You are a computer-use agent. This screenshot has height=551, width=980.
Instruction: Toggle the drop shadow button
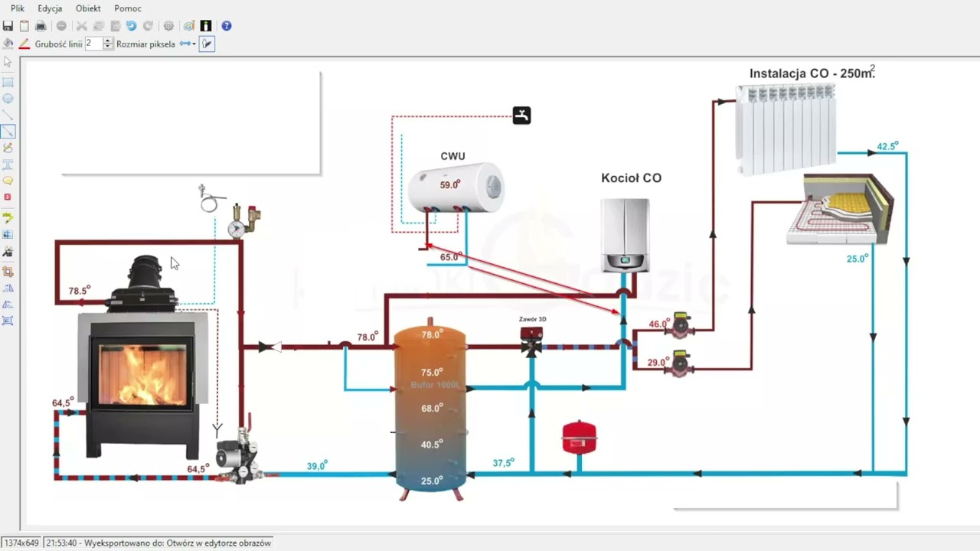(207, 44)
